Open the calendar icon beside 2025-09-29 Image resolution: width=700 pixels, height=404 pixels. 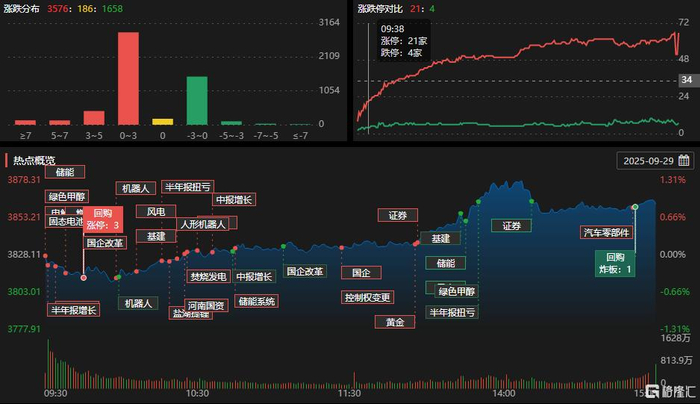[x=683, y=160]
